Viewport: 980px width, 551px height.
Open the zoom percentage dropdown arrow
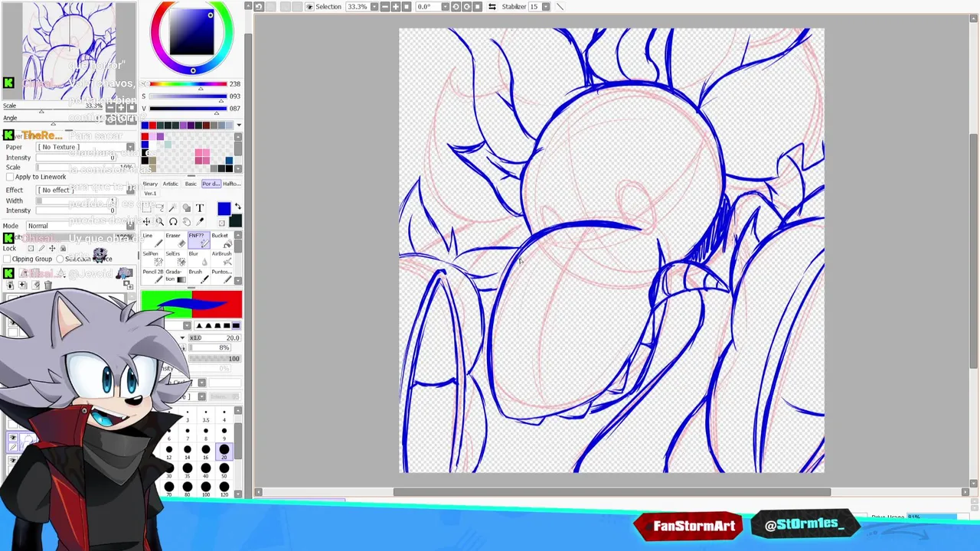374,6
